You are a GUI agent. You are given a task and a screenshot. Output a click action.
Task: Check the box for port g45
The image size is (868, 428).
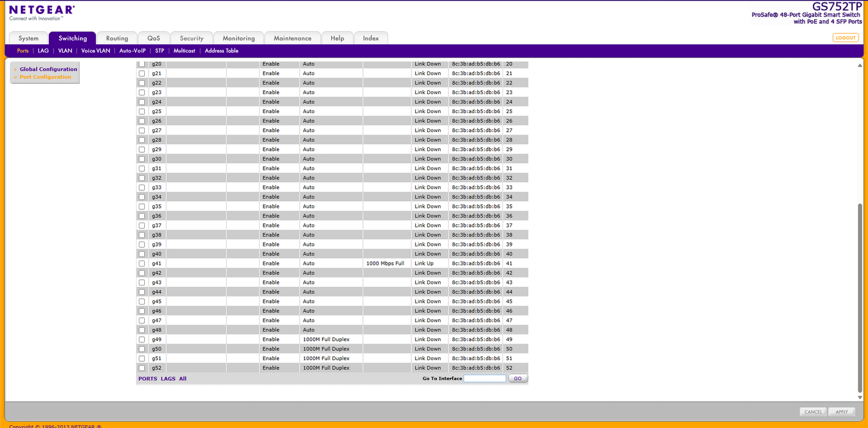pos(142,301)
